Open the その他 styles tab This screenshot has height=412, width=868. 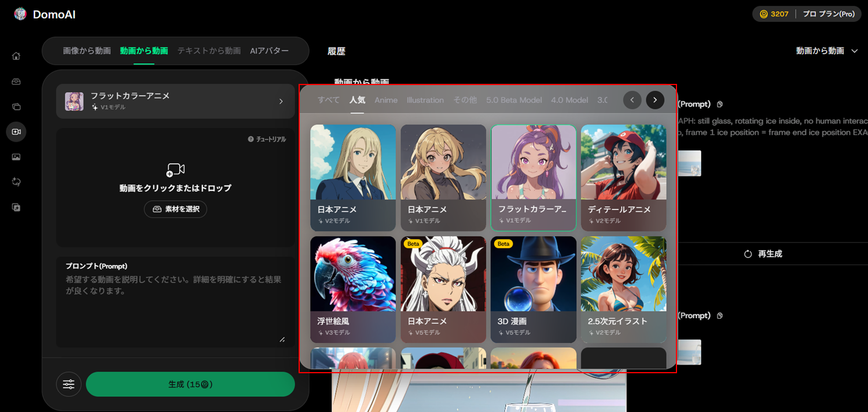(465, 100)
